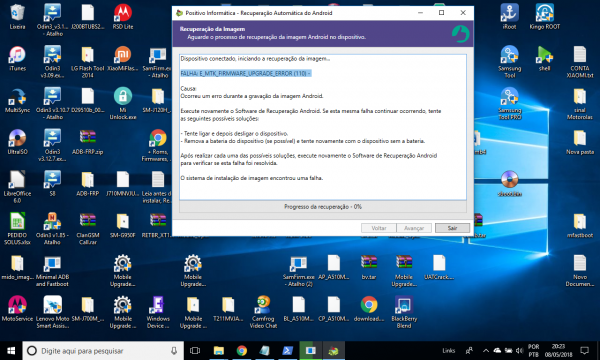
Task: Select the Minimal ADB and Fastboot icon
Action: [52, 270]
